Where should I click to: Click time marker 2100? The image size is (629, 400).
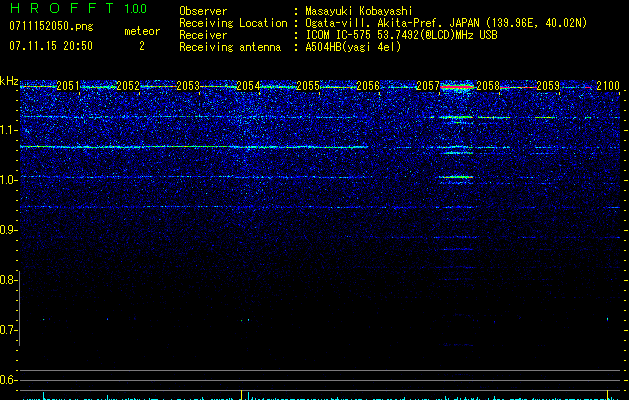tap(608, 85)
